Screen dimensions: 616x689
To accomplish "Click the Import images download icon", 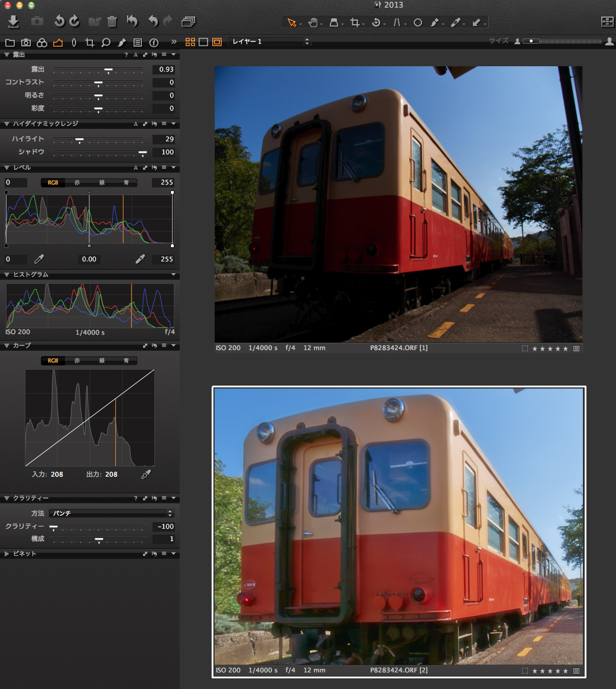I will [14, 22].
